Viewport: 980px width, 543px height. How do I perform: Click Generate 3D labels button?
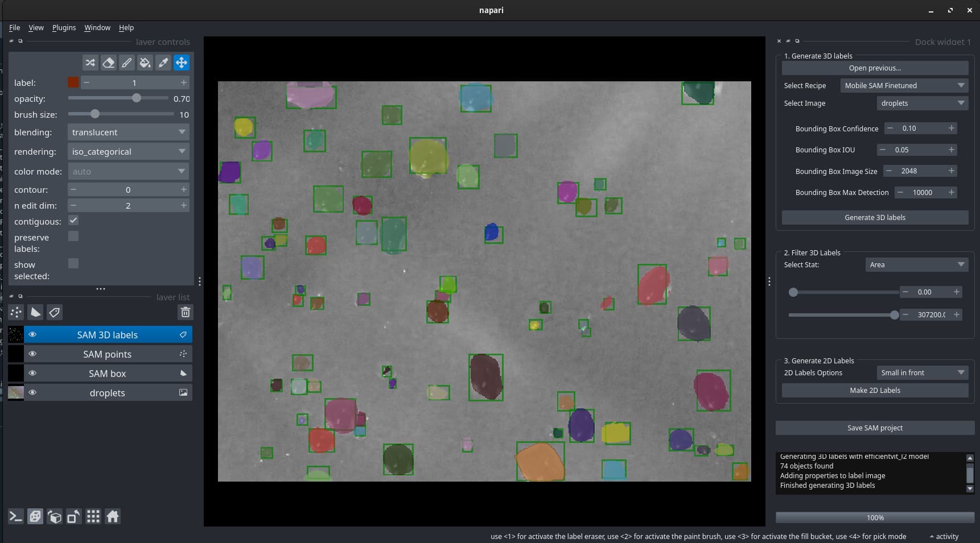tap(875, 217)
